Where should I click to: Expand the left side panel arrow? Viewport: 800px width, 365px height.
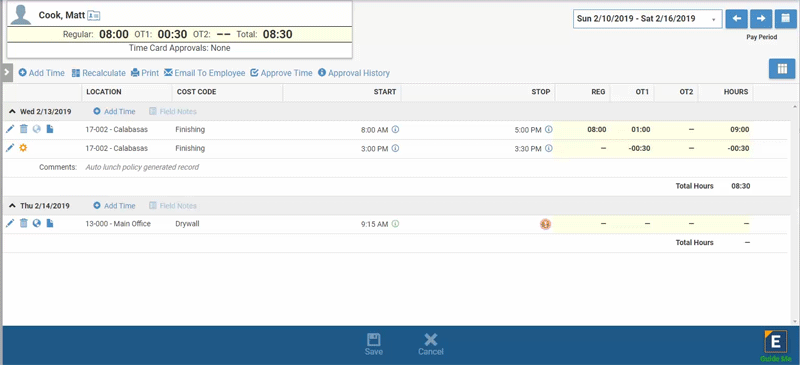click(6, 72)
